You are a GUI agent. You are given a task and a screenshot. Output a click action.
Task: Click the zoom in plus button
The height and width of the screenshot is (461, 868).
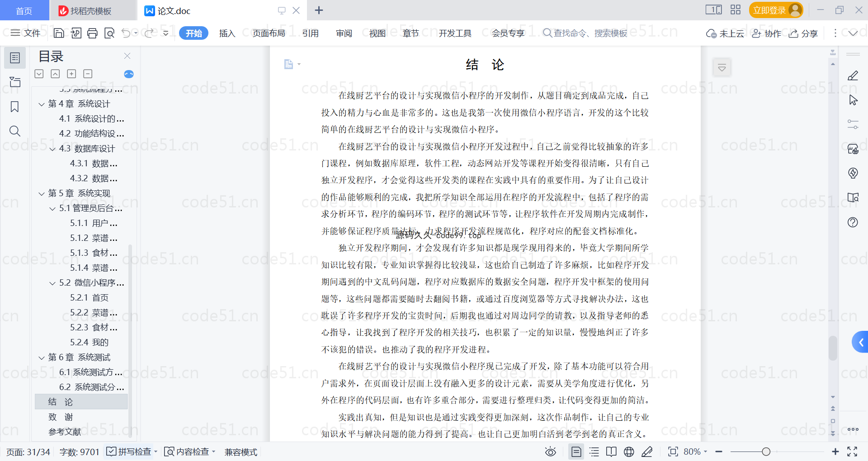point(835,452)
